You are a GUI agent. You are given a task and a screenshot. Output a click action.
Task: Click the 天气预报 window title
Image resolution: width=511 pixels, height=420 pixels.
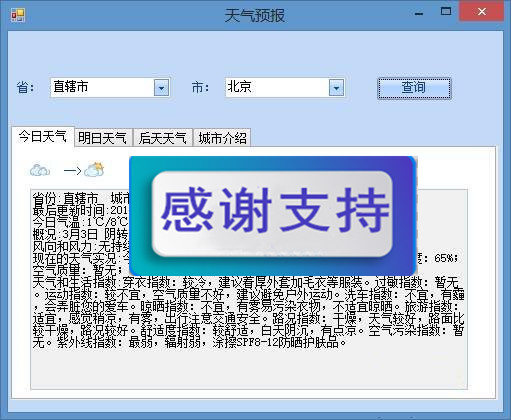255,15
